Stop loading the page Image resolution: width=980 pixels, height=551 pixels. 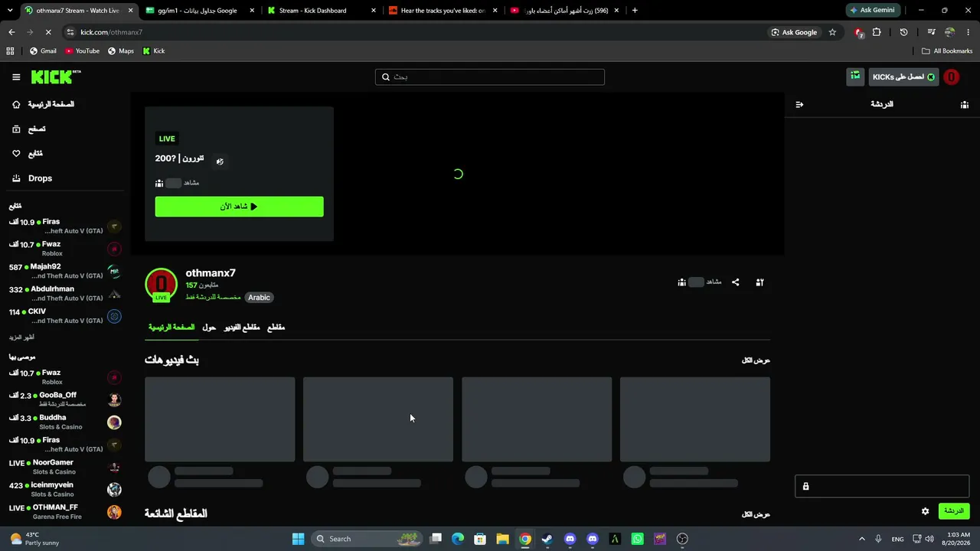pyautogui.click(x=47, y=32)
